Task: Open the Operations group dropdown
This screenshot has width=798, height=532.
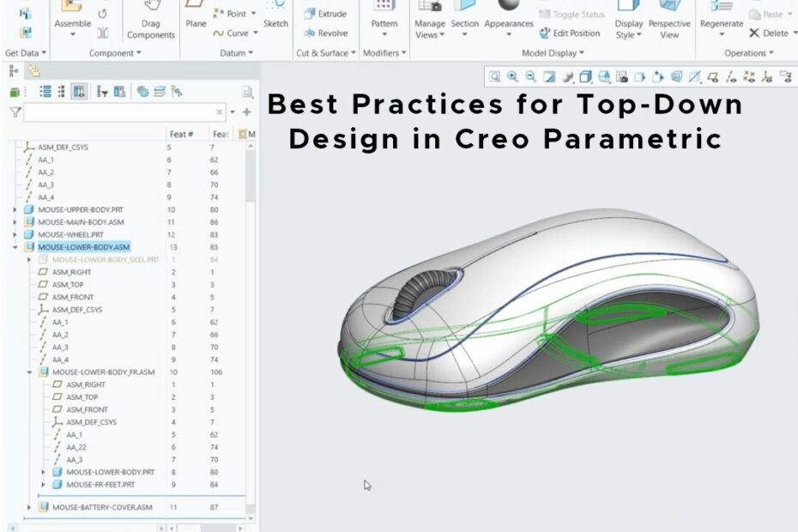Action: pos(749,53)
